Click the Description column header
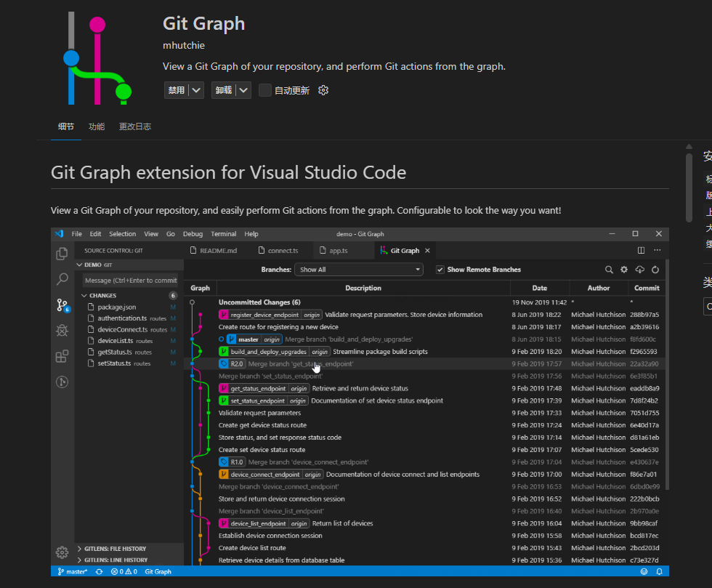712x588 pixels. point(363,288)
